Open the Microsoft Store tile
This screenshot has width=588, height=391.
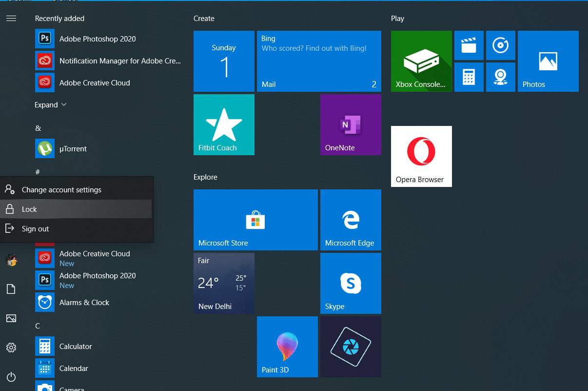(255, 220)
